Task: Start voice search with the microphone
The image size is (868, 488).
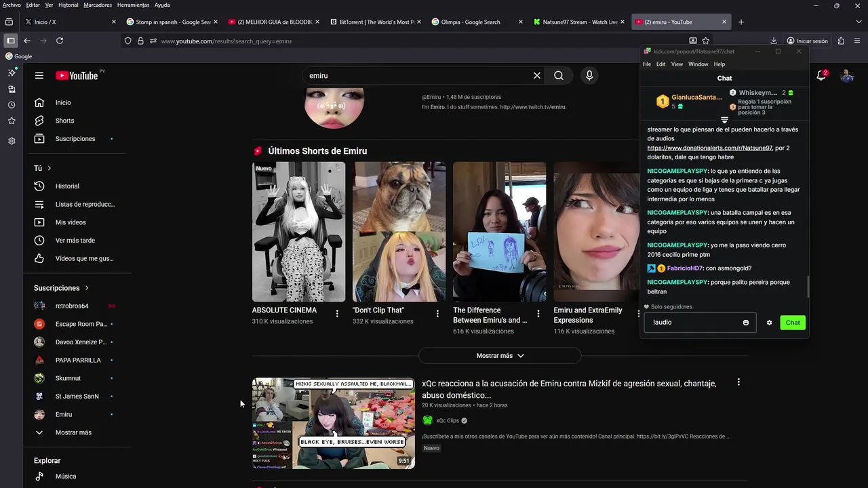Action: click(589, 76)
